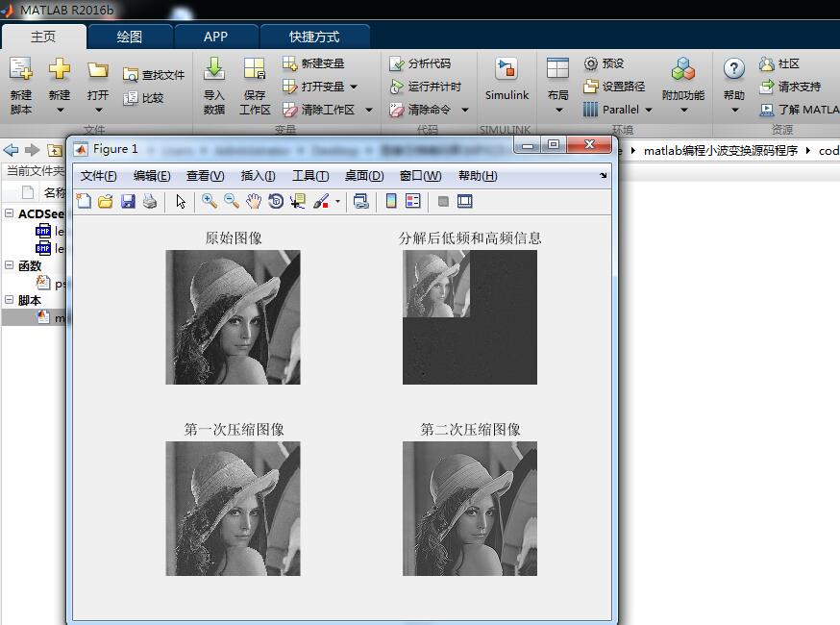
Task: Click Import Data (导入数据) icon
Action: [x=213, y=69]
